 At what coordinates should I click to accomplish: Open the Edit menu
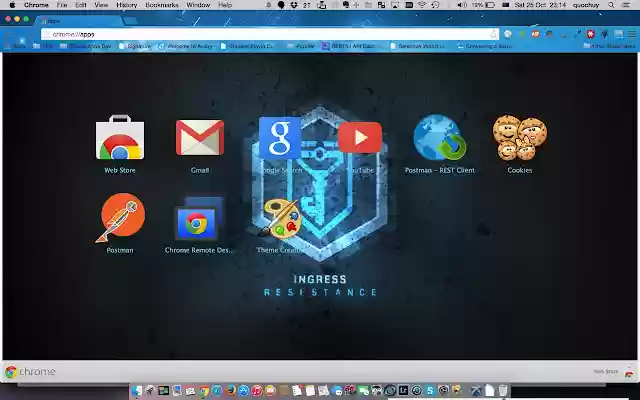(x=81, y=5)
